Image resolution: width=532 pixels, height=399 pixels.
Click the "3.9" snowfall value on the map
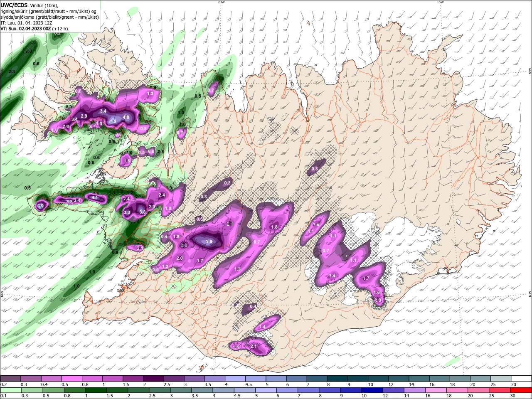pos(209,241)
